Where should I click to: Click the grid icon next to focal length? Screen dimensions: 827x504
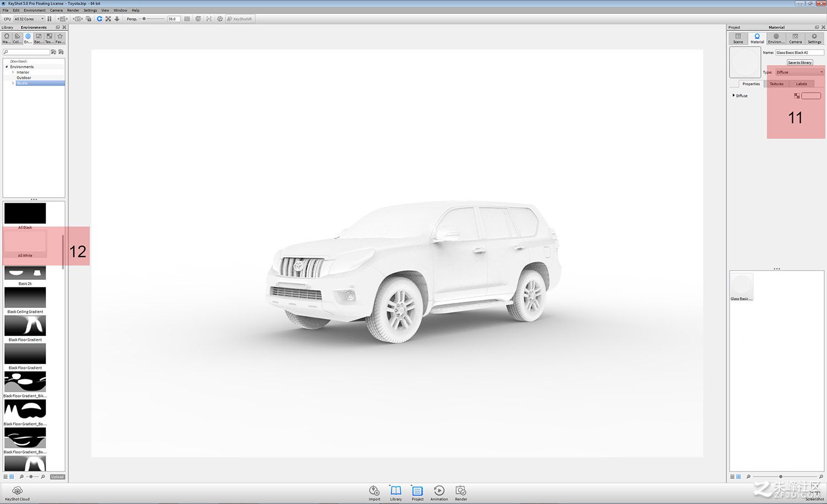187,19
